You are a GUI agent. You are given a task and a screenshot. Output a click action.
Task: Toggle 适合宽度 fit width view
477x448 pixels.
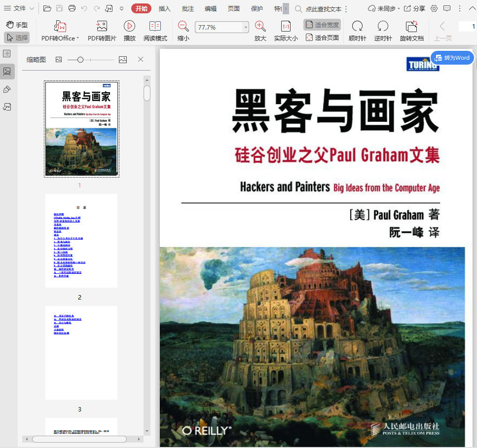(322, 25)
